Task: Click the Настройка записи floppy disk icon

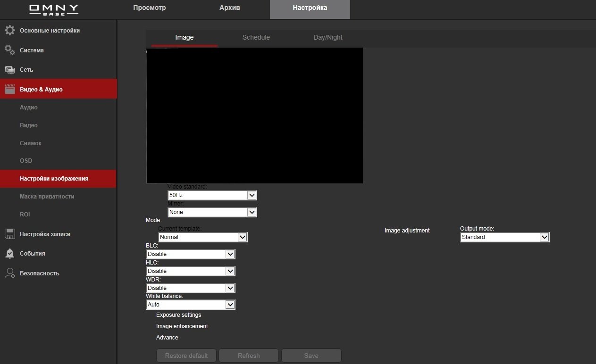Action: 10,234
